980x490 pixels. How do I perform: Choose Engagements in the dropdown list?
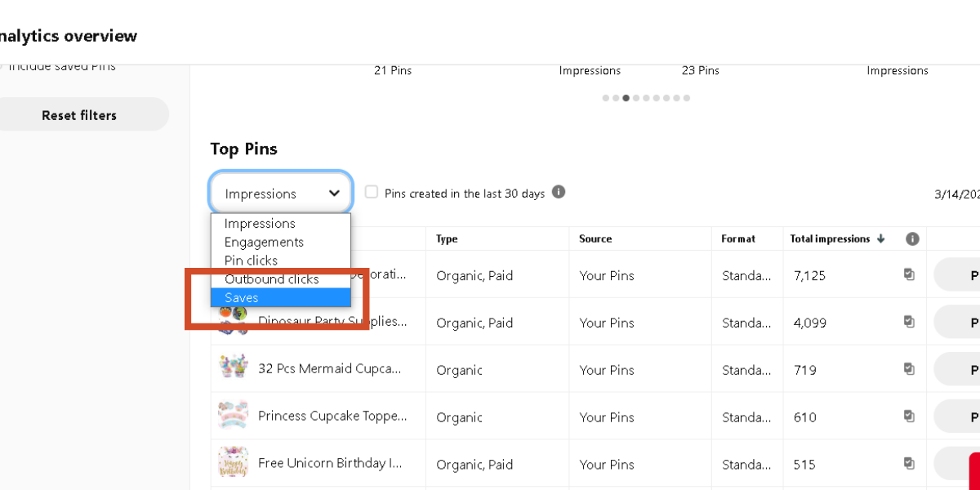[264, 242]
